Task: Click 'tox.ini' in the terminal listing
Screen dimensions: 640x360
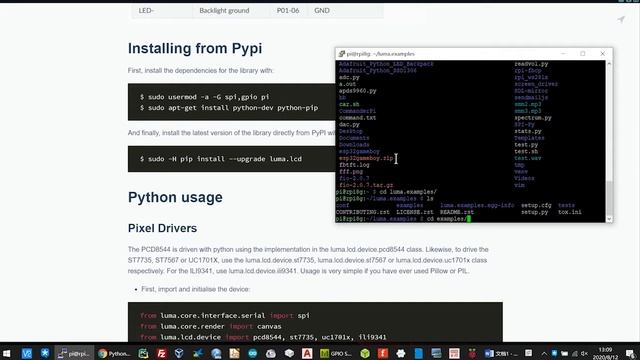Action: tap(570, 212)
